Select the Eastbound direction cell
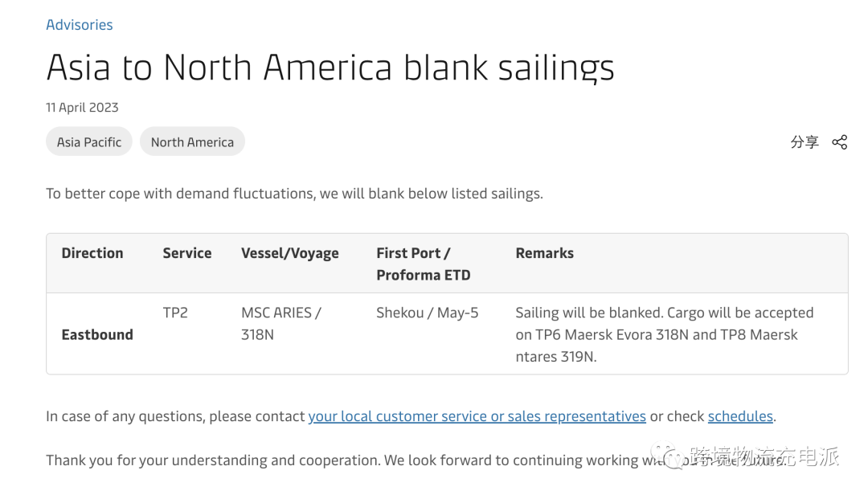The width and height of the screenshot is (868, 495). click(97, 334)
